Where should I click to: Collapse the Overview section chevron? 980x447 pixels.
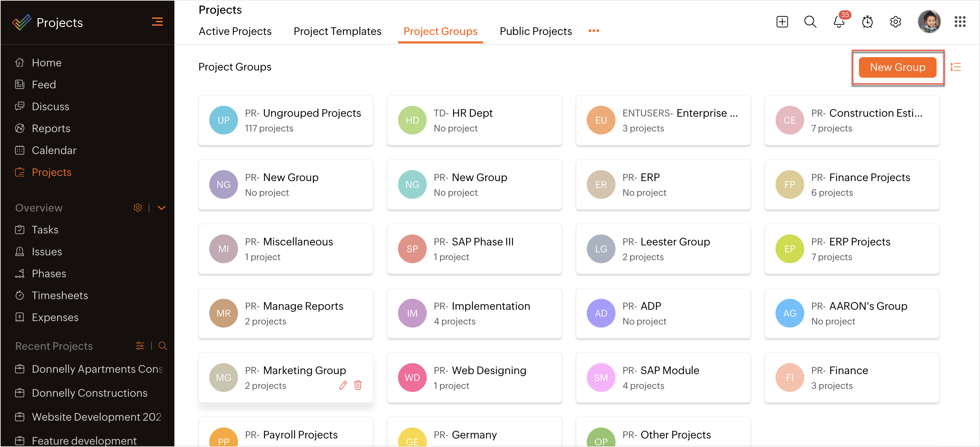pyautogui.click(x=162, y=207)
